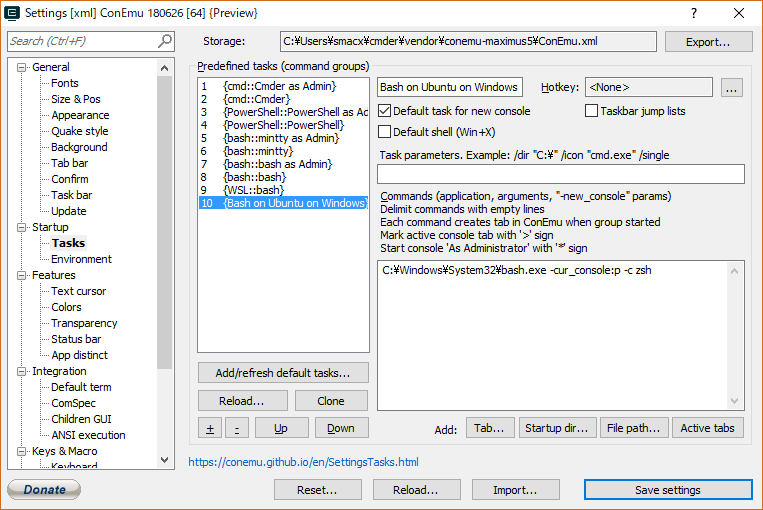Open Tab bar settings page
The width and height of the screenshot is (763, 510).
70,163
